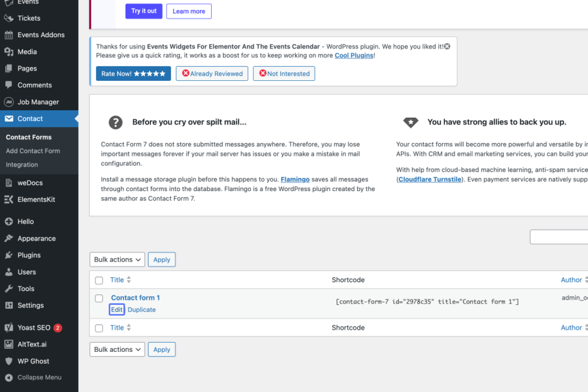Open the Yoast SEO menu
Image resolution: width=588 pixels, height=392 pixels.
point(34,328)
